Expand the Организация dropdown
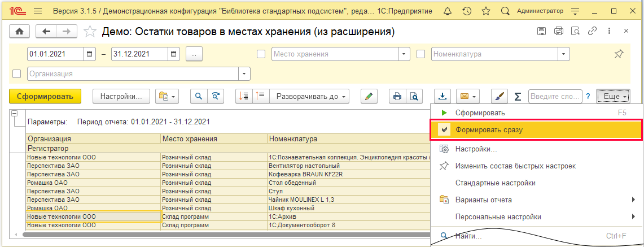 click(245, 74)
